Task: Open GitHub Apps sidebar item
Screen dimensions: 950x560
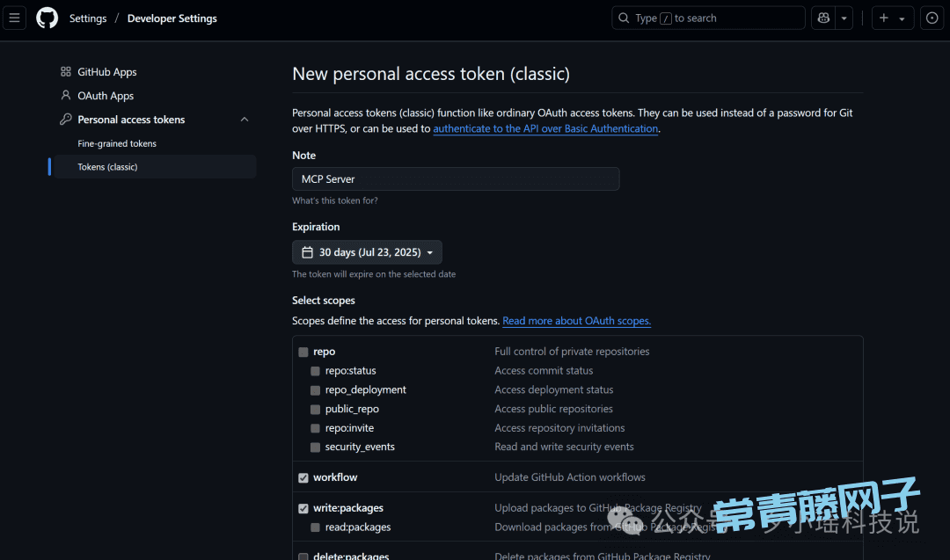Action: pos(106,71)
